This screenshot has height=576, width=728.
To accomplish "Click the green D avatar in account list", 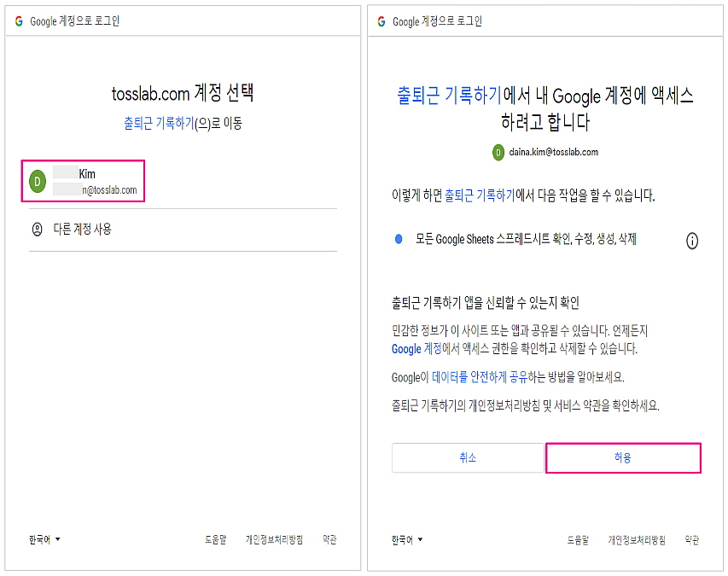I will [x=37, y=181].
